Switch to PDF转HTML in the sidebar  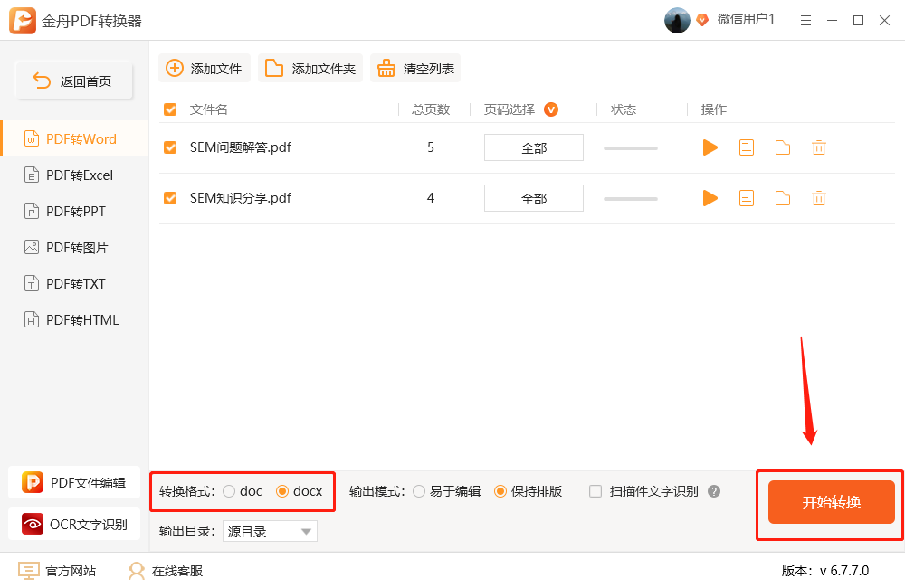[74, 319]
